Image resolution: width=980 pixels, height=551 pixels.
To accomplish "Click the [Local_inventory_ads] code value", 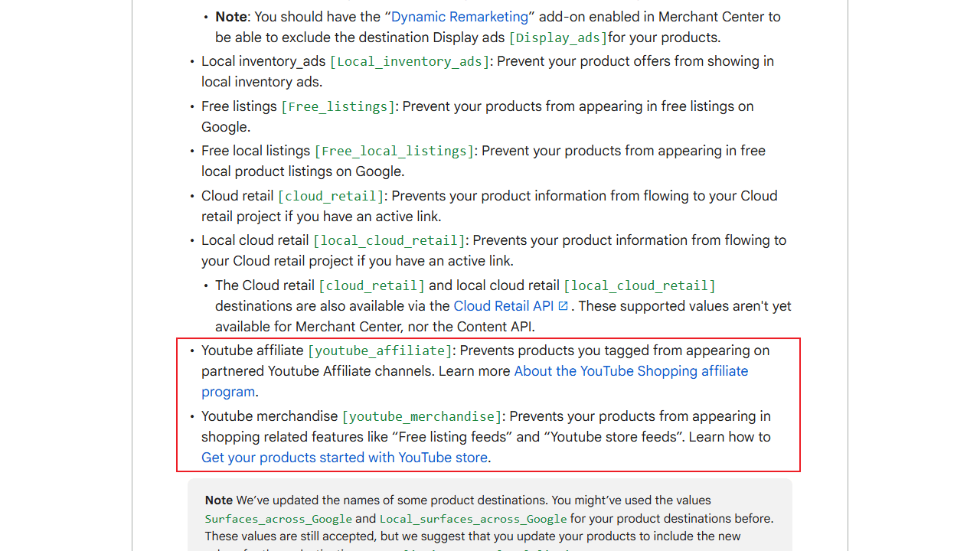I will coord(409,61).
